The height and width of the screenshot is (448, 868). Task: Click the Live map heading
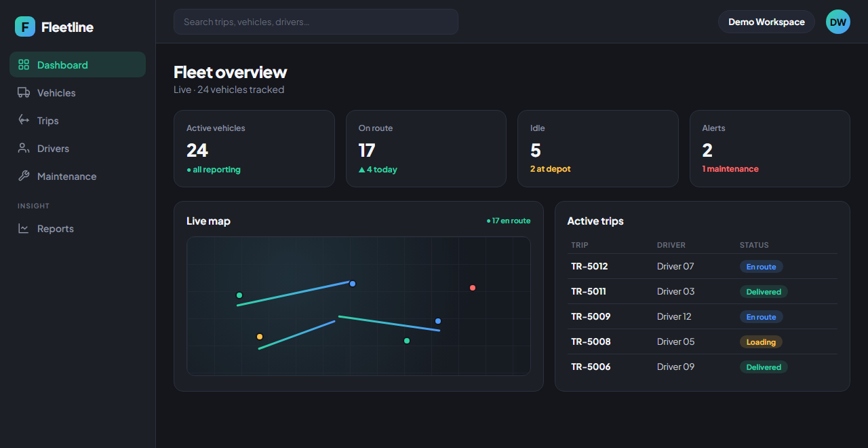[x=208, y=221]
